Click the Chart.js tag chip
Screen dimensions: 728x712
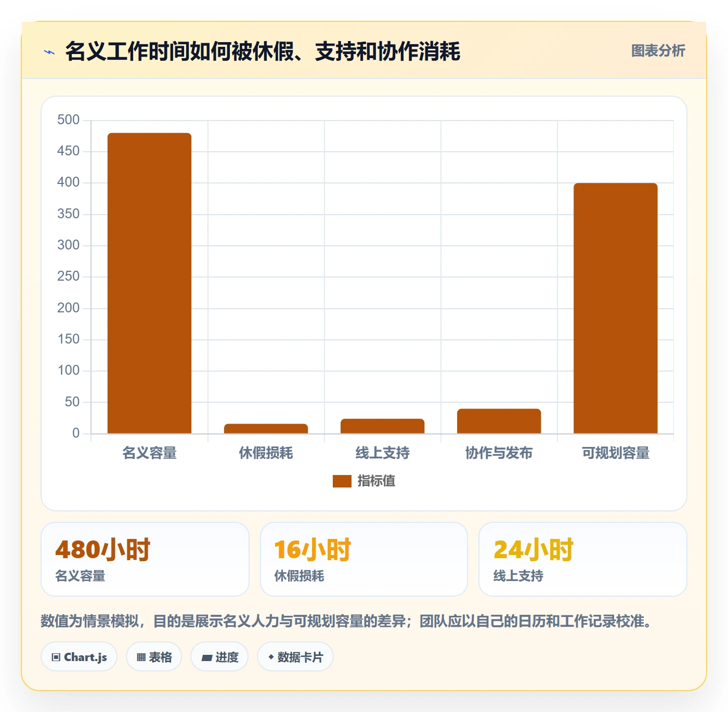[x=79, y=657]
